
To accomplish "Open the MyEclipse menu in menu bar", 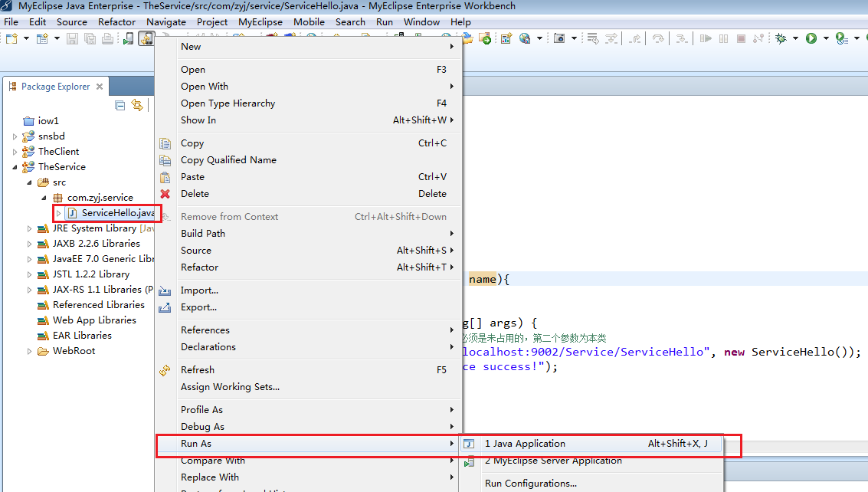I will coord(260,22).
